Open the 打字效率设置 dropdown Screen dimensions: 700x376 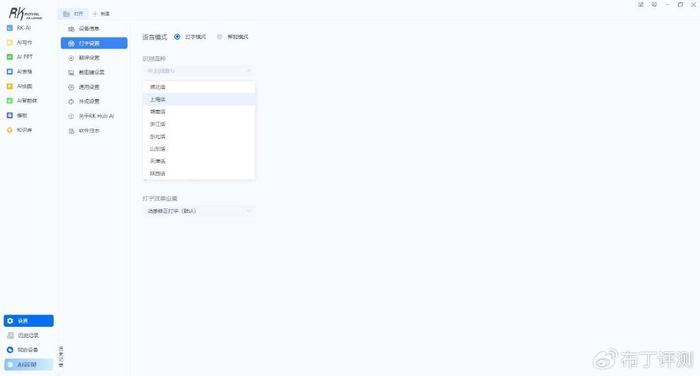[x=199, y=211]
